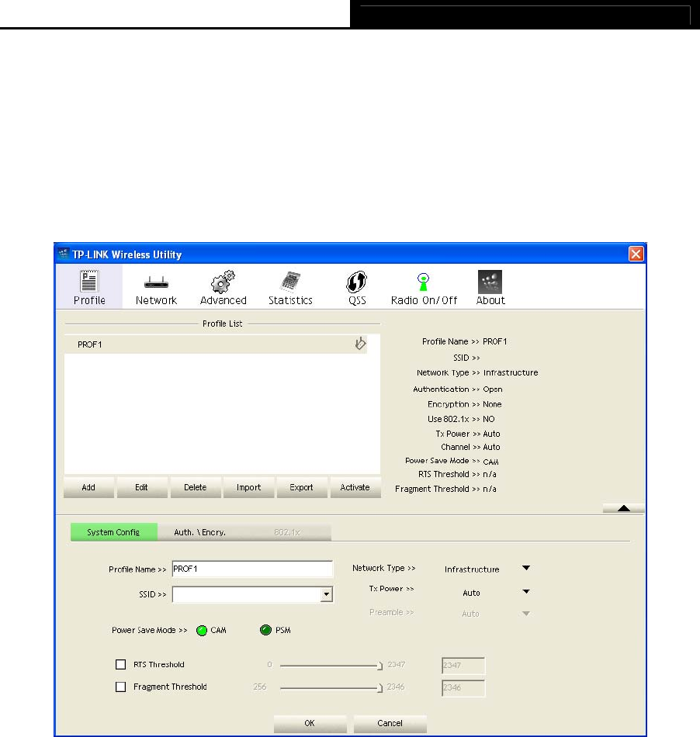Click the 'Network Type >> Infrastructure' detail text
The width and height of the screenshot is (700, 737).
click(x=477, y=372)
